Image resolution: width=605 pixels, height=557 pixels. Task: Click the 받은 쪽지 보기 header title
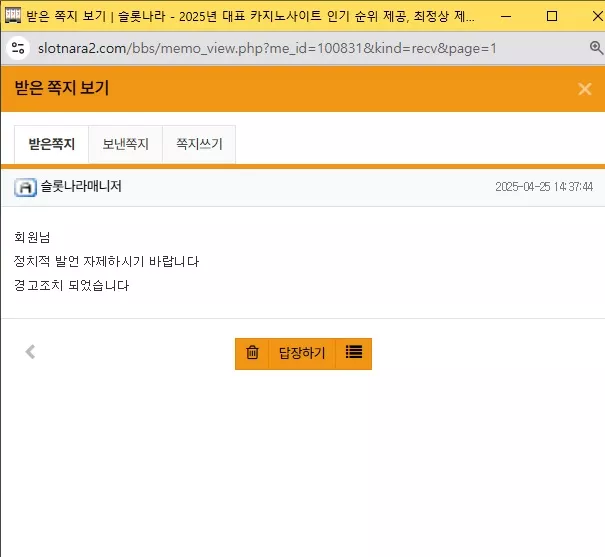coord(62,88)
